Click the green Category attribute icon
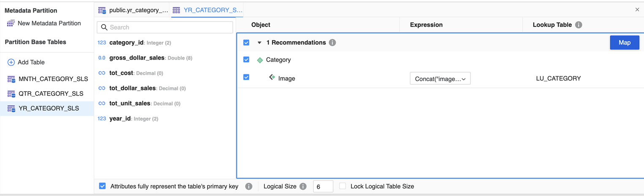The height and width of the screenshot is (196, 644). click(260, 60)
